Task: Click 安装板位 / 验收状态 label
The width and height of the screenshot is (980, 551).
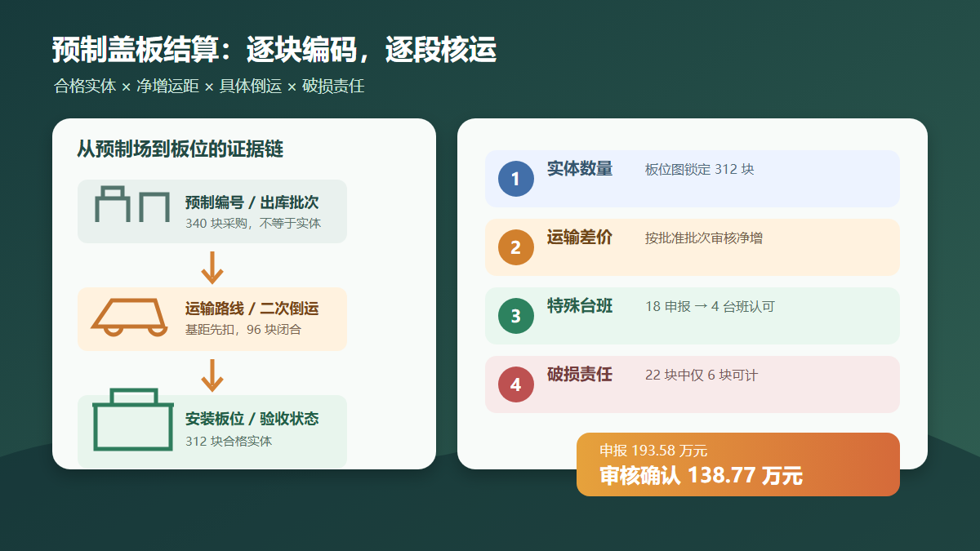Action: 252,420
